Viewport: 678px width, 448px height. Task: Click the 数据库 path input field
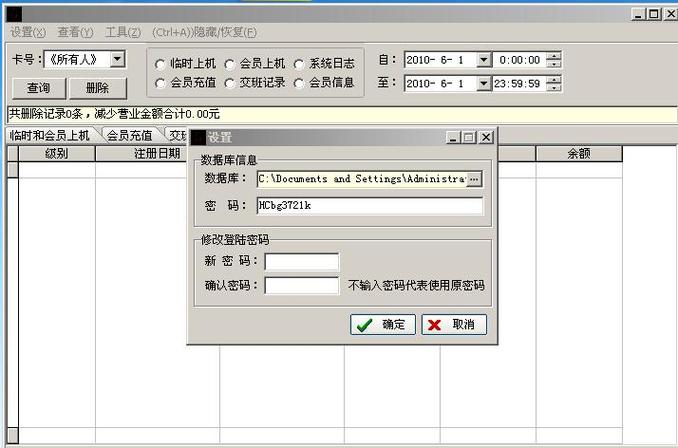coord(361,179)
